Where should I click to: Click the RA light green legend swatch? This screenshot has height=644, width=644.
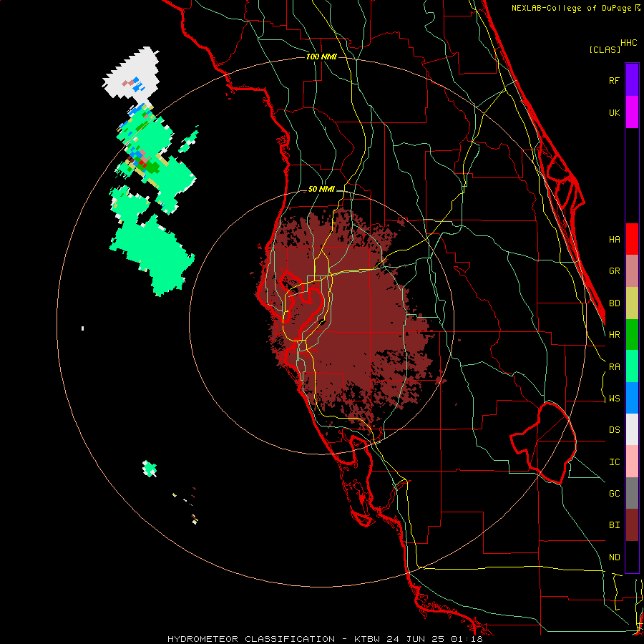coord(632,366)
